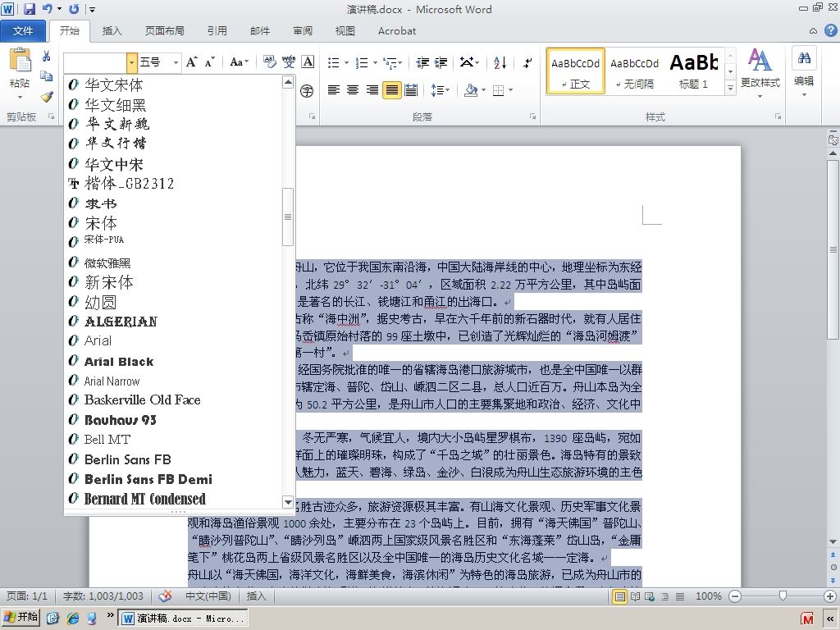Click 中文(中国) language indicator

coord(208,596)
